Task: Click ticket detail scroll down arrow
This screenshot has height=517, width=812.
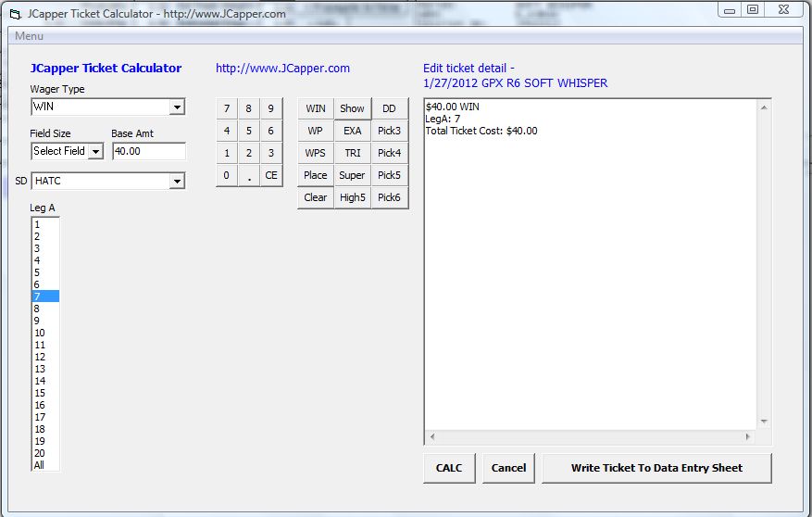Action: tap(764, 422)
